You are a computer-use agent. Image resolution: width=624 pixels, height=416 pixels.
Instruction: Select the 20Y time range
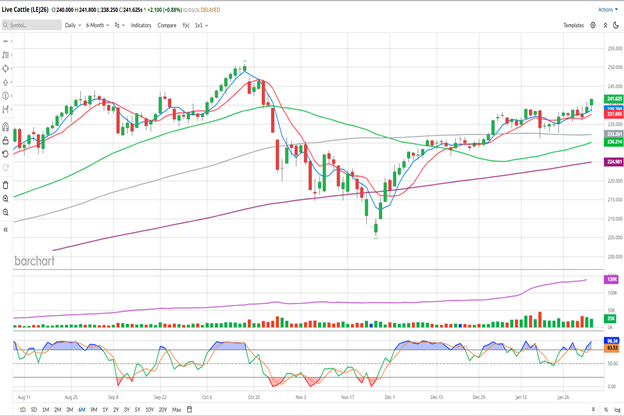[x=163, y=409]
